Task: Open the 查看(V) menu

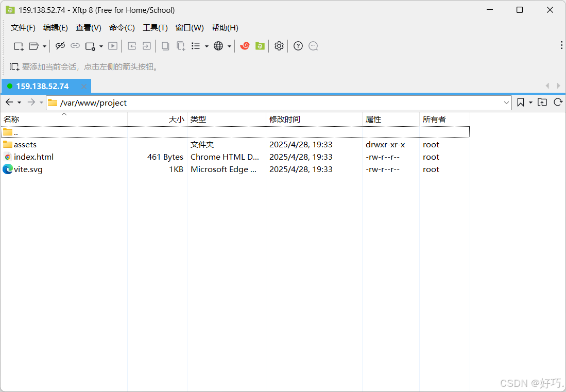Action: tap(89, 28)
